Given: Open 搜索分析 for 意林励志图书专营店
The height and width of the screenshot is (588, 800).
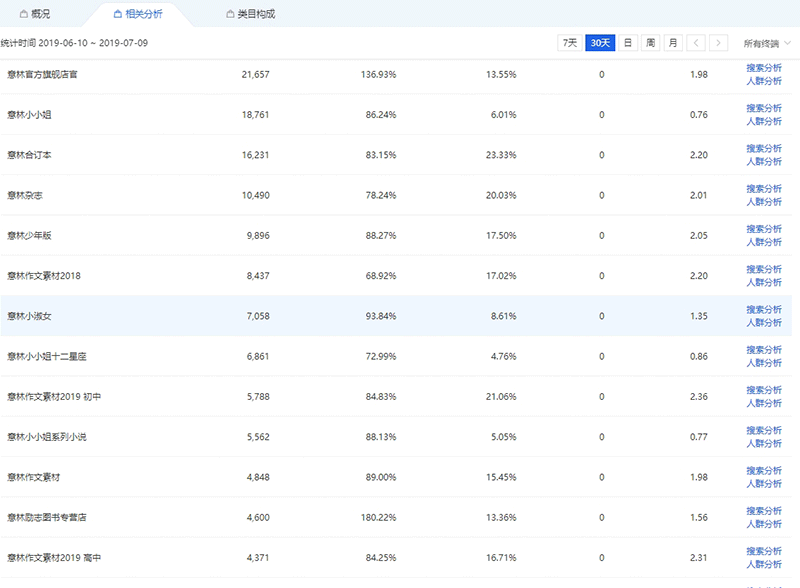Looking at the screenshot, I should (x=764, y=511).
